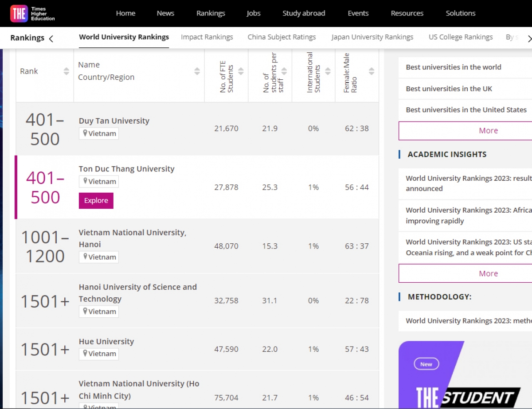Sort by No. of FTE Students arrows
This screenshot has width=532, height=409.
(241, 71)
